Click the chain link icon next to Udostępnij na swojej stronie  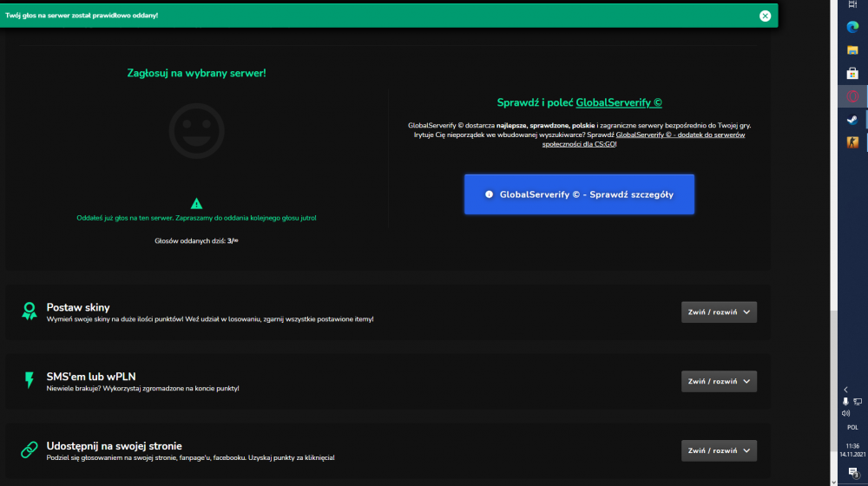30,450
